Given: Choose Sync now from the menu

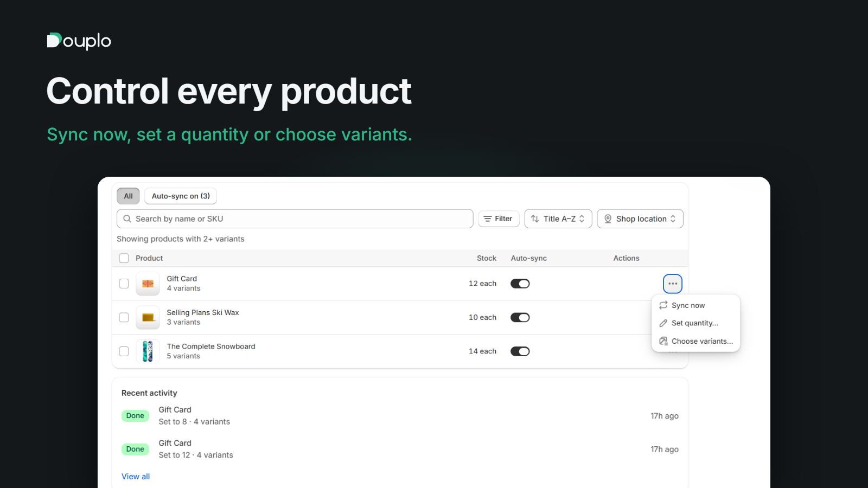Looking at the screenshot, I should click(x=695, y=305).
